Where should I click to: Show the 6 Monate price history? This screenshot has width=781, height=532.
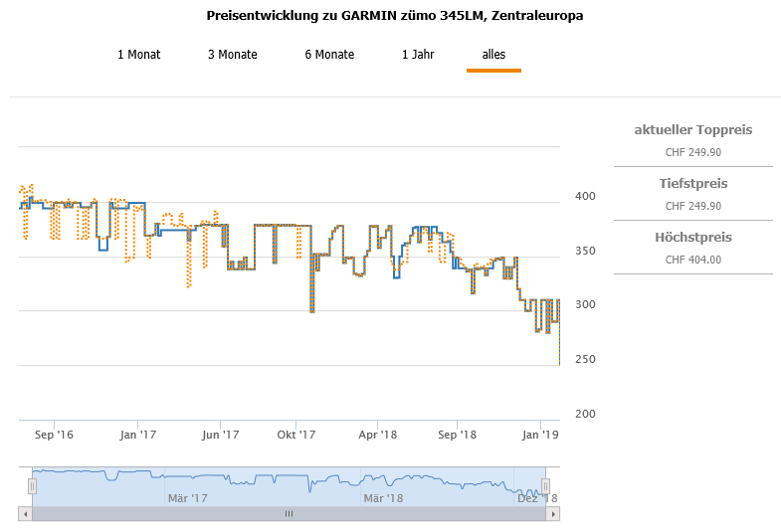click(x=329, y=55)
